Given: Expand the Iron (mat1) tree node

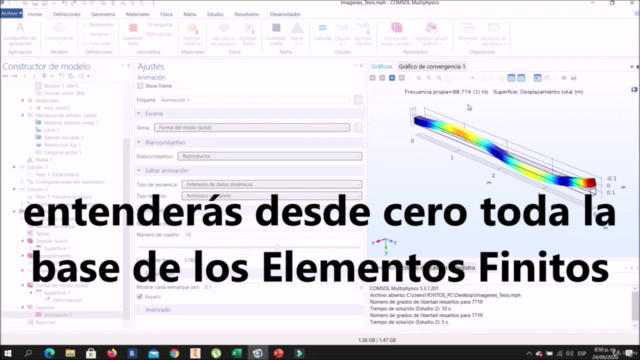Looking at the screenshot, I should point(30,108).
